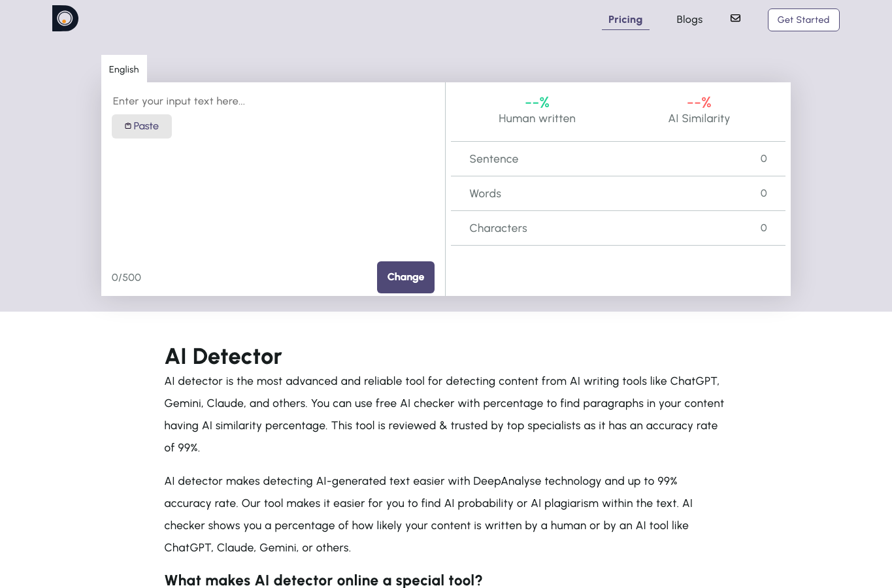The image size is (892, 588).
Task: Click the Words count row
Action: pos(618,193)
